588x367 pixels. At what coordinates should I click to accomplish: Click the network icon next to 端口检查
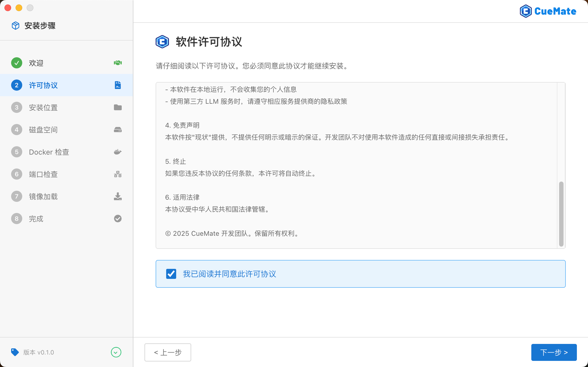click(118, 174)
